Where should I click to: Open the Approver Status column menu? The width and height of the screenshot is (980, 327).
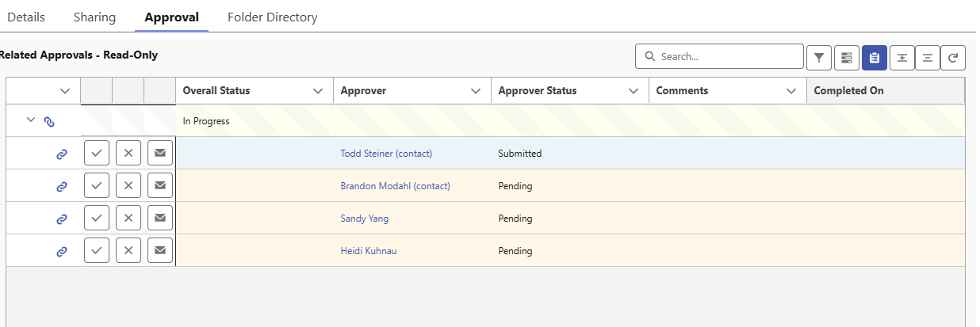click(x=634, y=91)
